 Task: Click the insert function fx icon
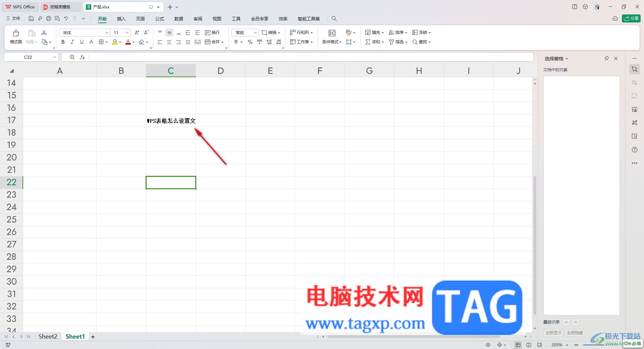coord(82,57)
